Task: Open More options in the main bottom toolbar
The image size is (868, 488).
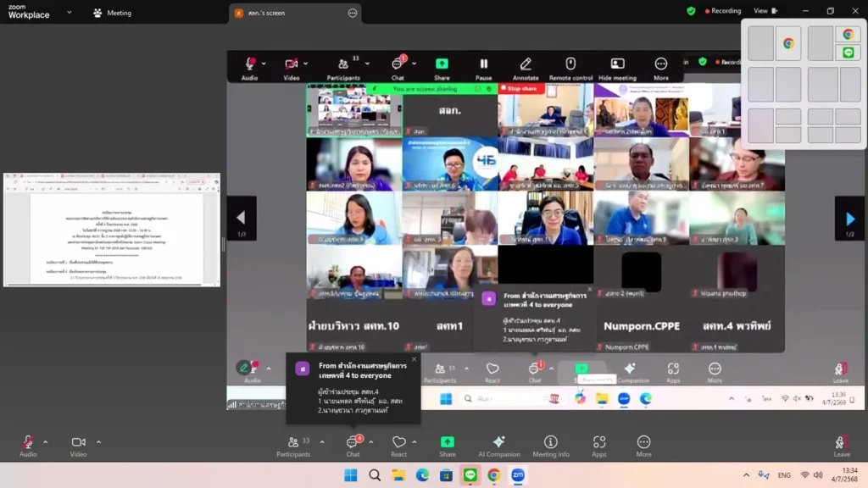Action: 643,446
